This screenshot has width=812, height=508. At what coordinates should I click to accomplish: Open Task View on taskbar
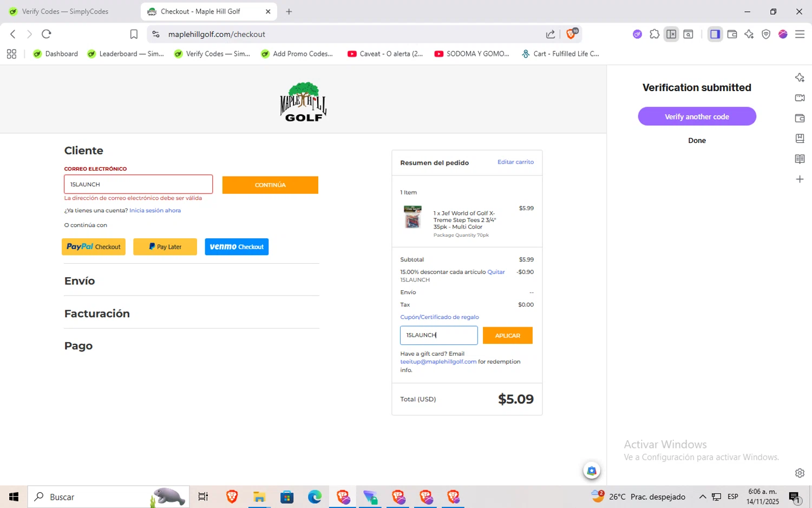204,497
